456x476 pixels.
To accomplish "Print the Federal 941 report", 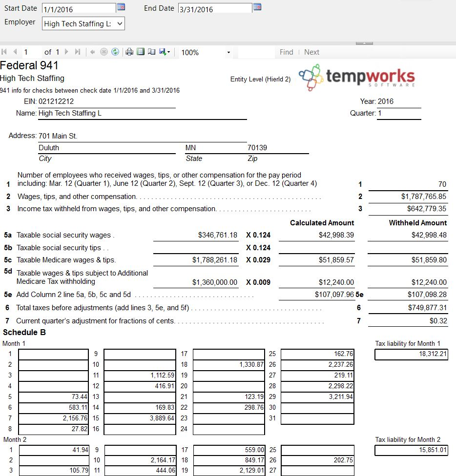I will coord(129,52).
